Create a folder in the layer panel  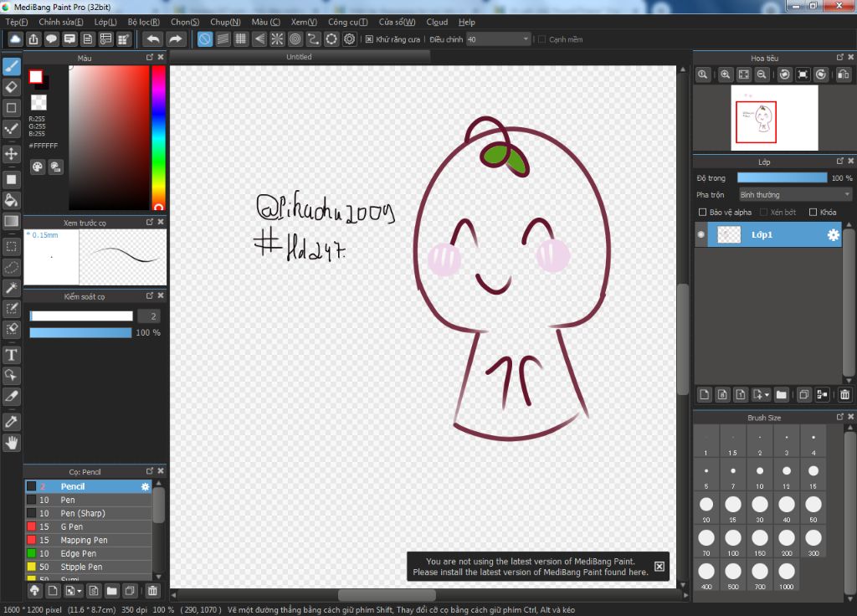(782, 394)
